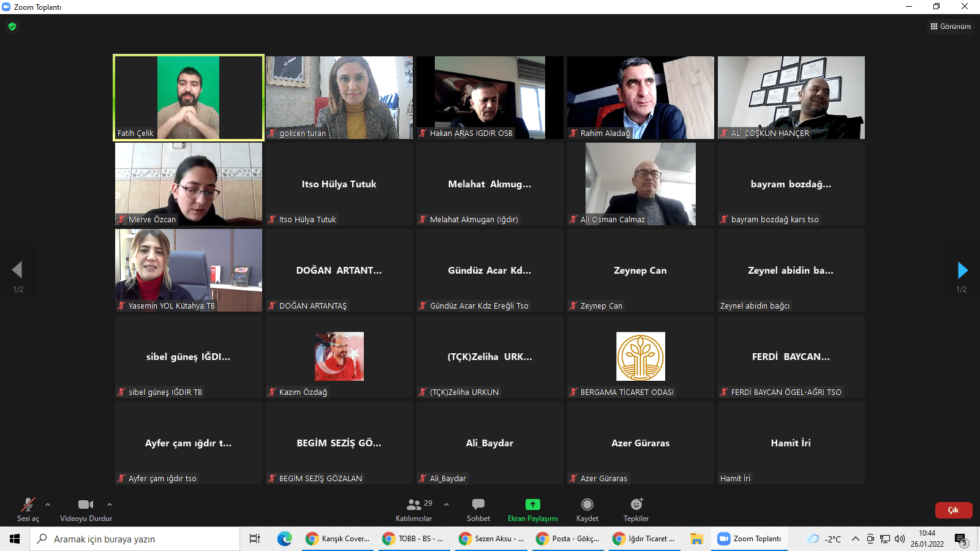Open the Sohbet chat panel
The image size is (980, 551).
click(478, 509)
